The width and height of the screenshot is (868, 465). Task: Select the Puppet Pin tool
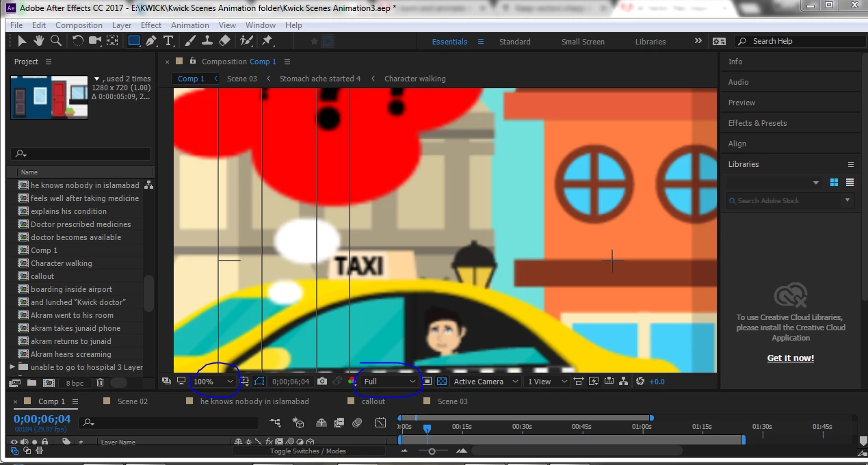pyautogui.click(x=267, y=41)
